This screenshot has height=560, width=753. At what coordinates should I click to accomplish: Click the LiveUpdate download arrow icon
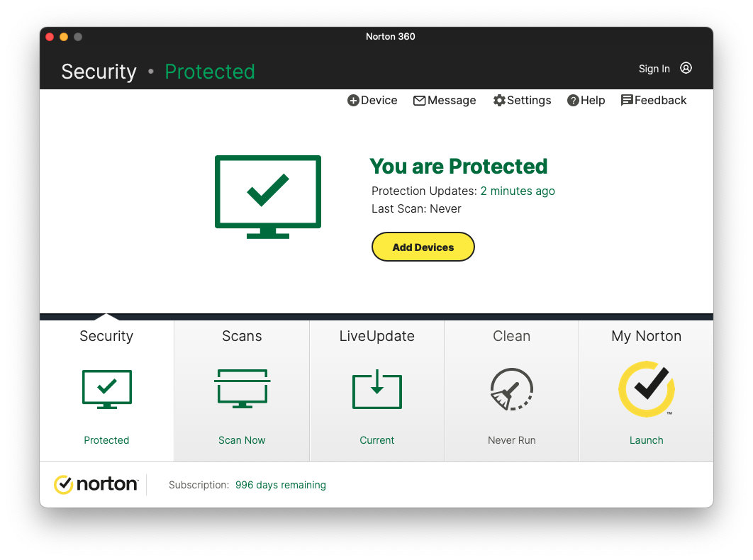tap(376, 389)
